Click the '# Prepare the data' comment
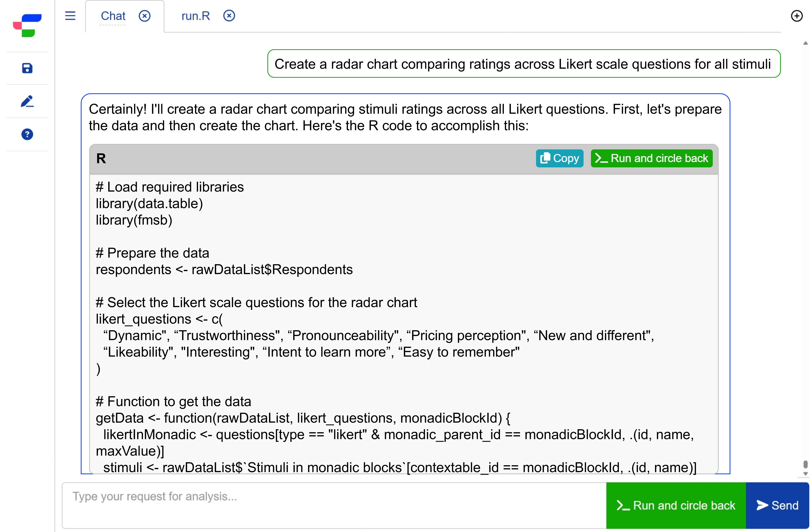The width and height of the screenshot is (811, 532). click(x=152, y=253)
